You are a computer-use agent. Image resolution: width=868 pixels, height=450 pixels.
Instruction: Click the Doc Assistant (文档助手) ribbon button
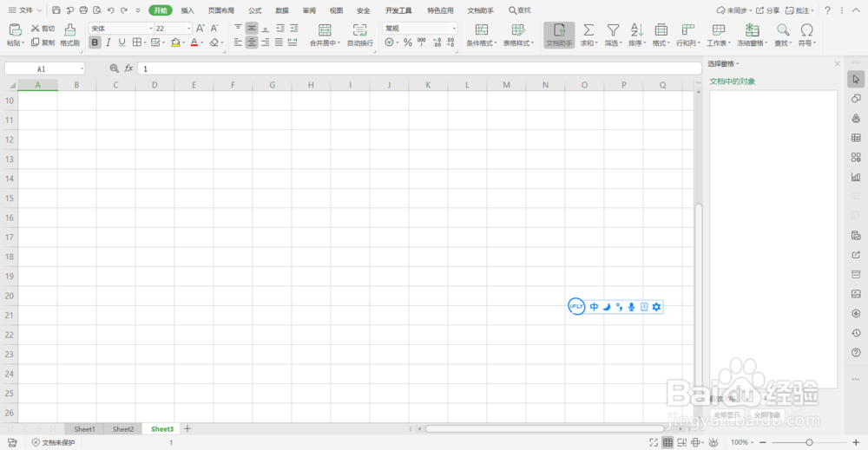[x=559, y=35]
